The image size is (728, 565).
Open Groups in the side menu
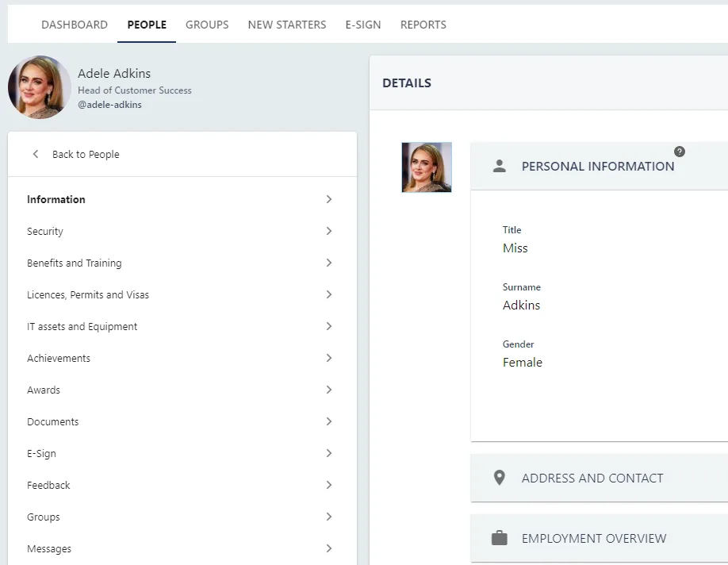point(182,517)
